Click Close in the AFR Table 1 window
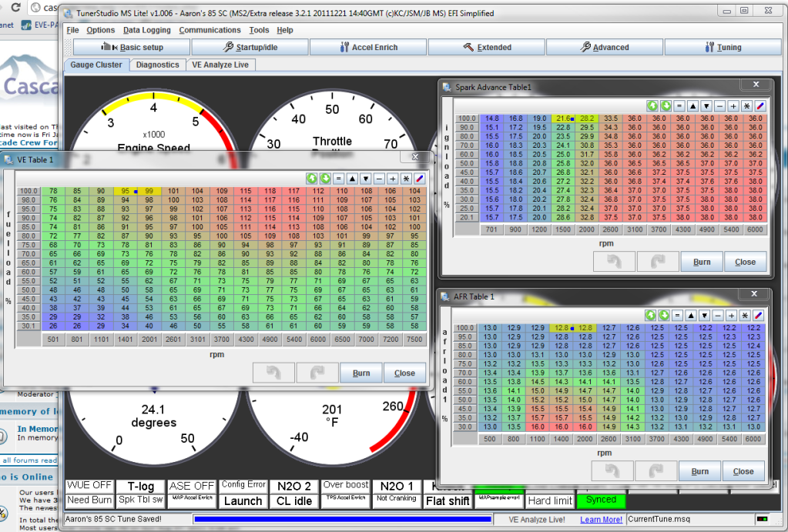 (743, 471)
